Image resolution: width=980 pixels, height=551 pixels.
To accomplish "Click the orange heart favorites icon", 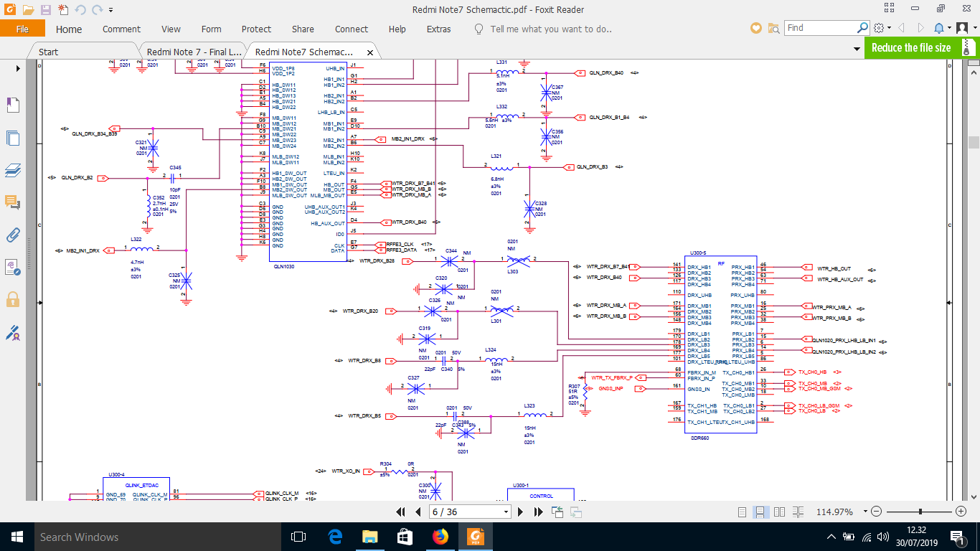I will (x=755, y=28).
